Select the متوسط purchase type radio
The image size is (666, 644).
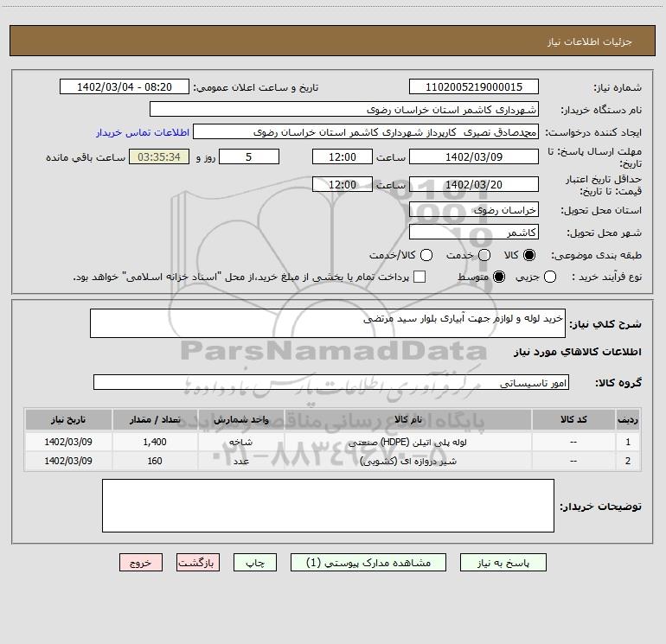point(499,277)
